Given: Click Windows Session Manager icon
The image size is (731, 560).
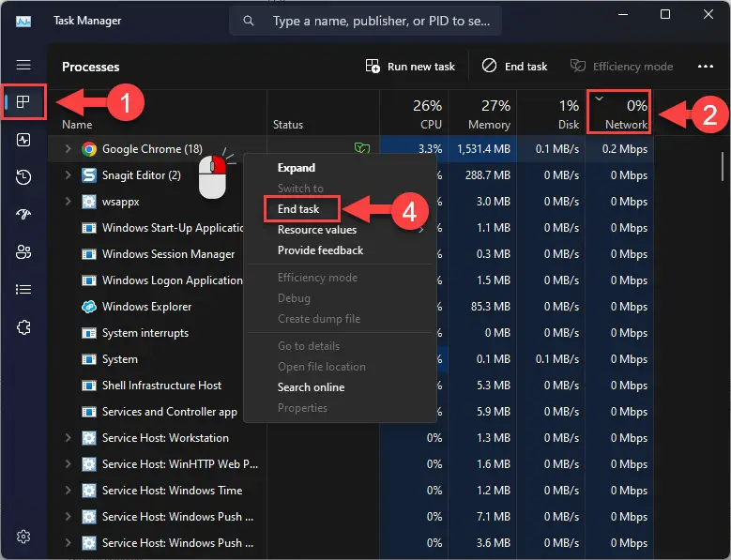Looking at the screenshot, I should (89, 254).
